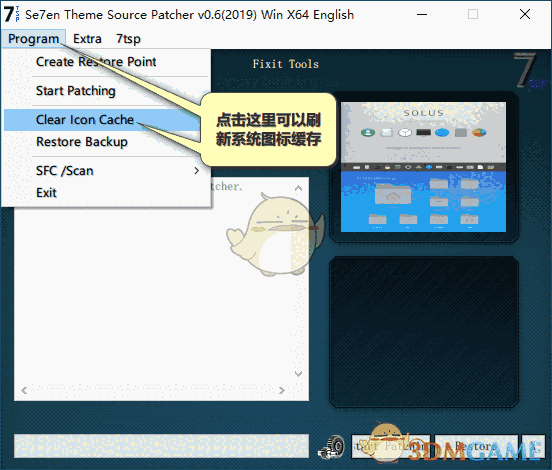Minimize the Se7en Theme Source Patcher window
This screenshot has width=552, height=470.
(422, 14)
